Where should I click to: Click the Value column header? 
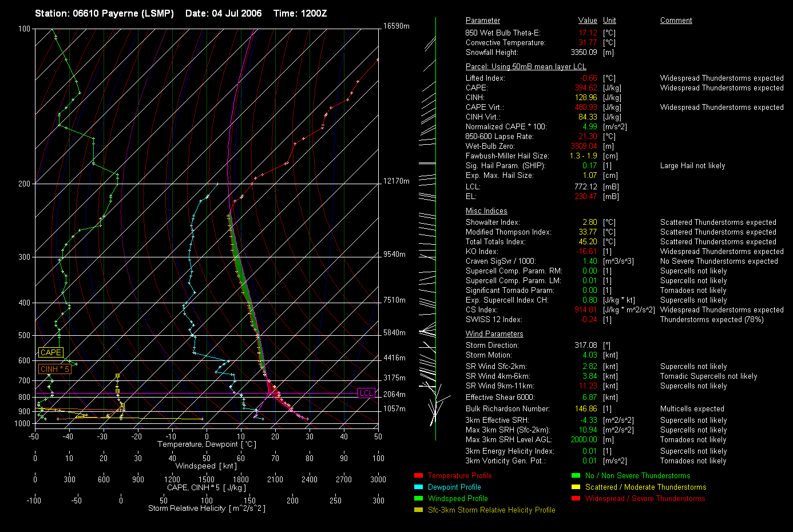[588, 21]
